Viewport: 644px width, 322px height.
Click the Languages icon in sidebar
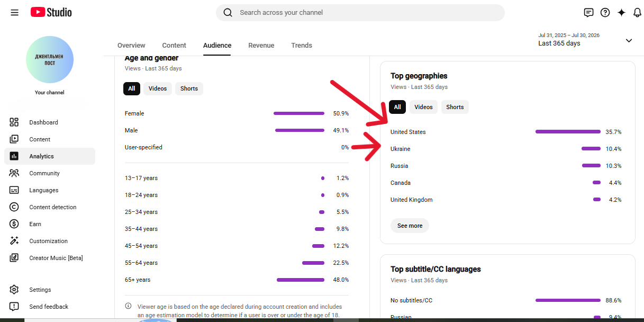[14, 190]
